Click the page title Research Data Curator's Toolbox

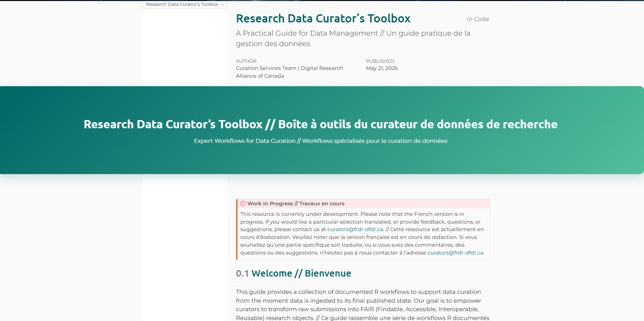323,18
